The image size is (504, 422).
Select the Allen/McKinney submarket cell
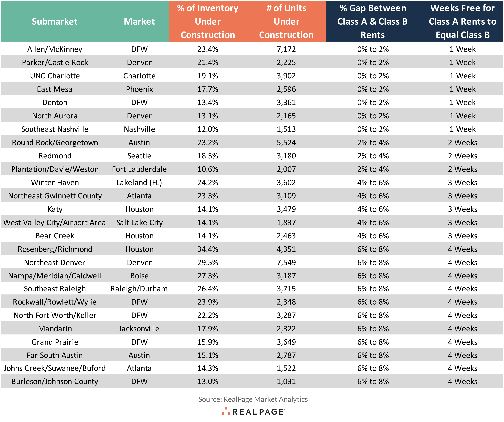(x=55, y=49)
